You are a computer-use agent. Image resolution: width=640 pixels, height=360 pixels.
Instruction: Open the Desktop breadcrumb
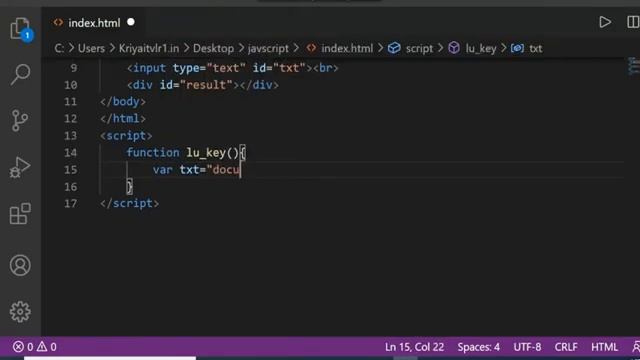(213, 48)
